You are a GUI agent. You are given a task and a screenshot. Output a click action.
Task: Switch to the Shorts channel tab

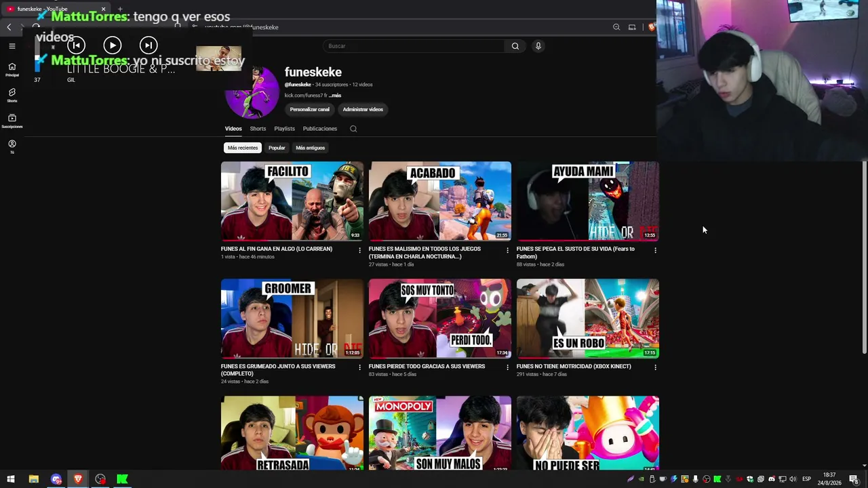(x=258, y=129)
